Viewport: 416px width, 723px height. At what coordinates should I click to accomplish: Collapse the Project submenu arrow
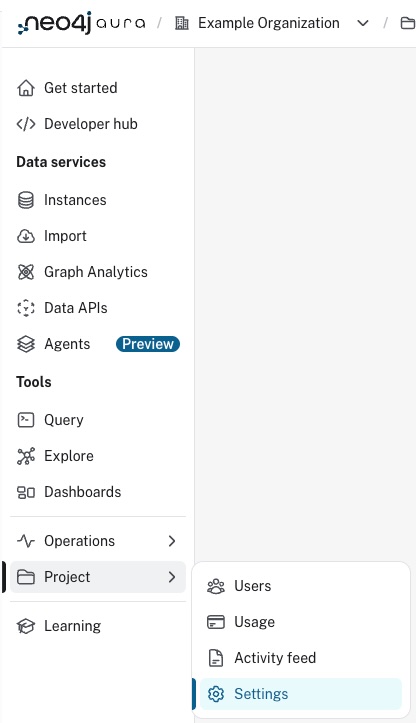point(172,577)
